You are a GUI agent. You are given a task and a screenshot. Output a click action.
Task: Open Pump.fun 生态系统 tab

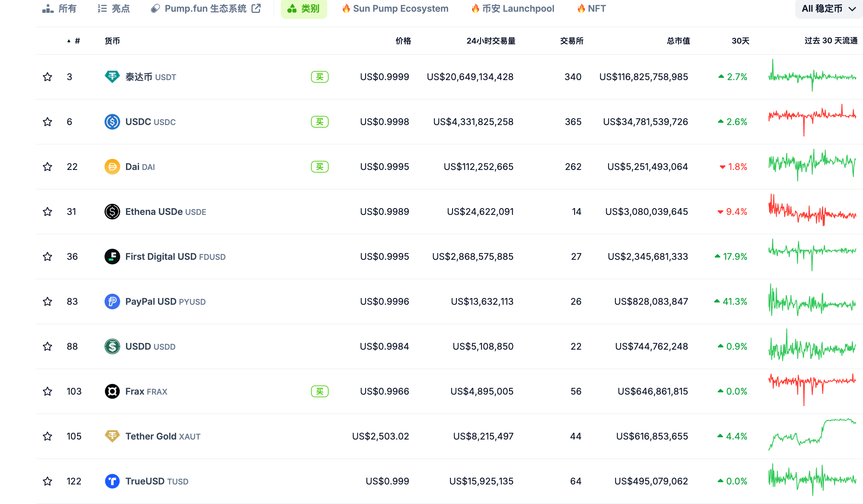[x=206, y=8]
